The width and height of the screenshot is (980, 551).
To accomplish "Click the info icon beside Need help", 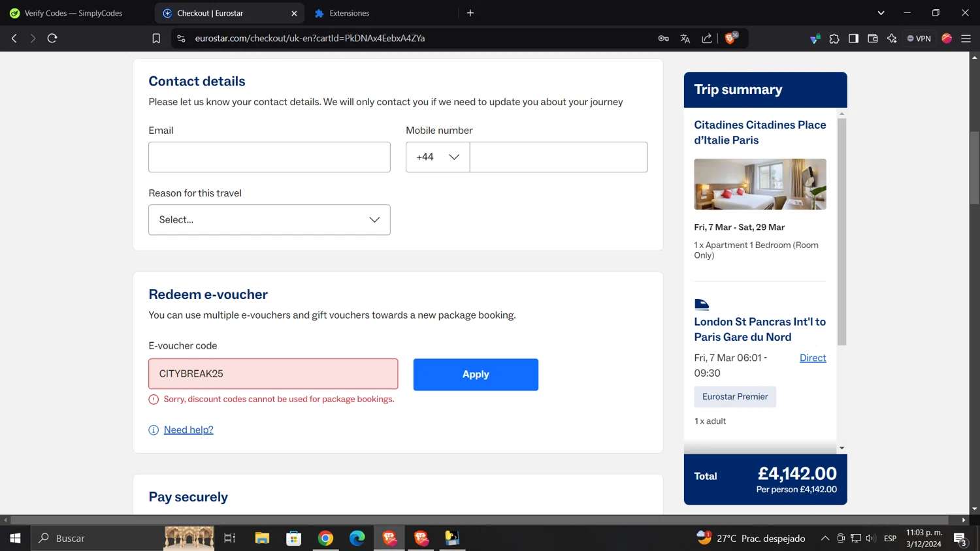I will pyautogui.click(x=154, y=430).
